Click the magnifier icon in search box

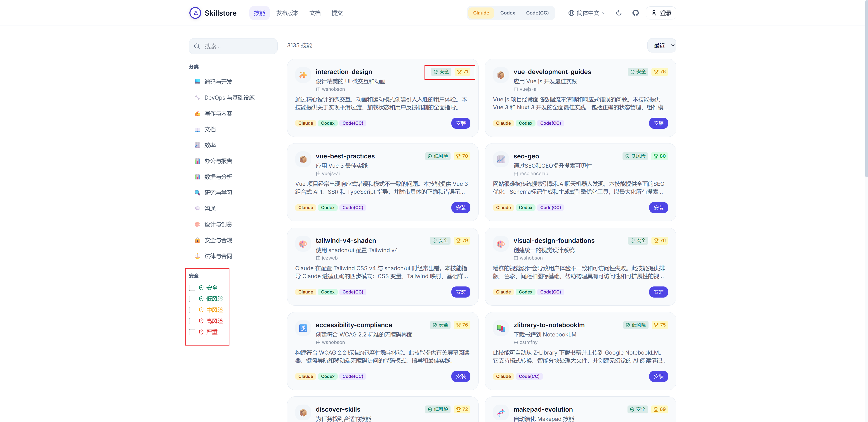(197, 46)
